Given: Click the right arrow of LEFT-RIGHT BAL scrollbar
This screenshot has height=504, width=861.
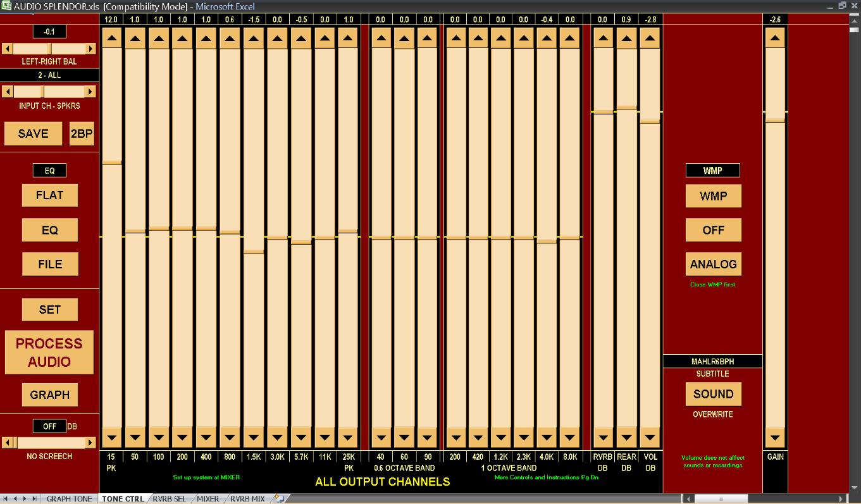Looking at the screenshot, I should (91, 49).
